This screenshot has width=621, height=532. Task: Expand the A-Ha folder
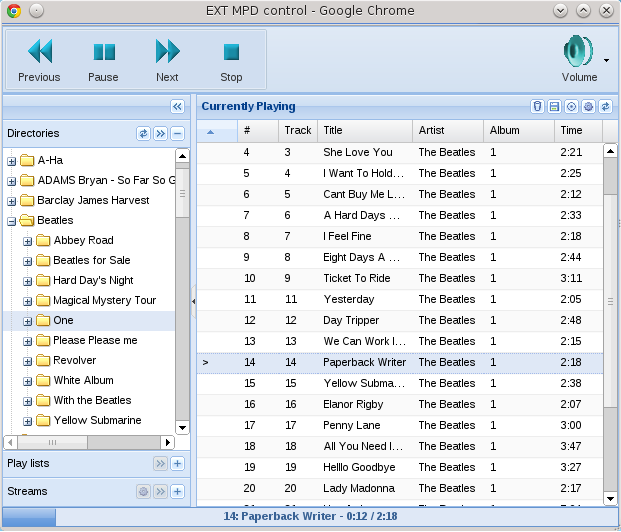[x=11, y=161]
